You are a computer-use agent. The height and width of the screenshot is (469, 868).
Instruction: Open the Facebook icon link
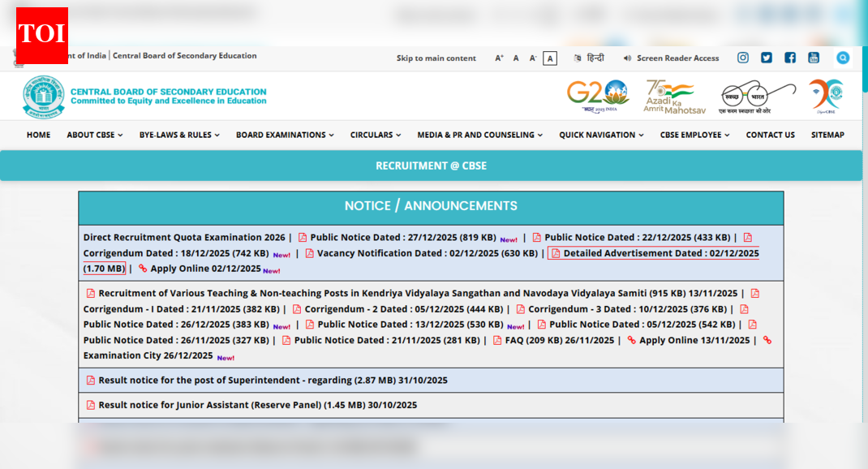point(789,58)
